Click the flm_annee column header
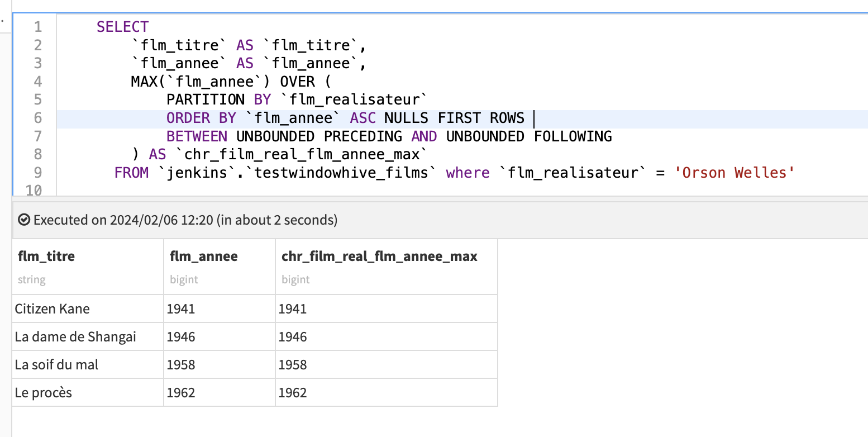The image size is (868, 437). (204, 256)
